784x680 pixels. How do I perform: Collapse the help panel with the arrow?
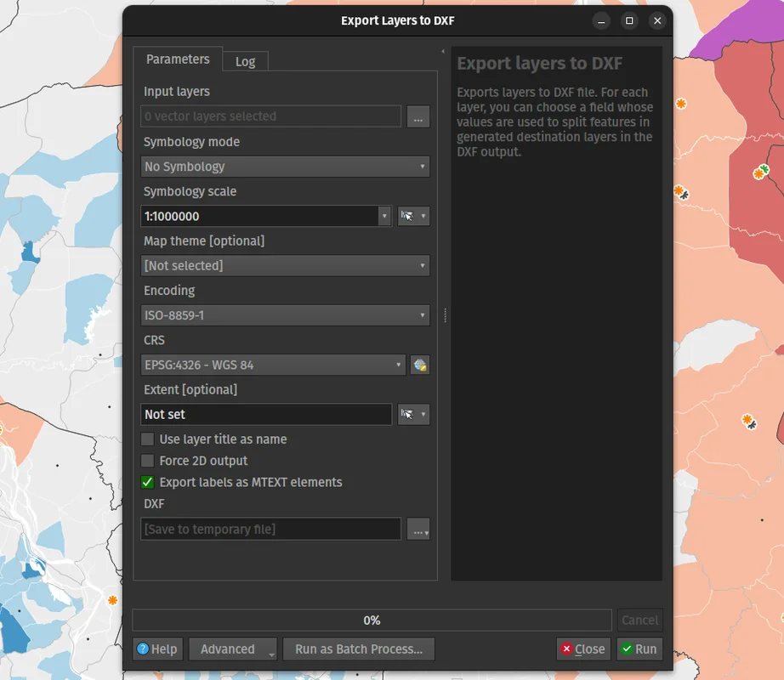click(x=442, y=52)
